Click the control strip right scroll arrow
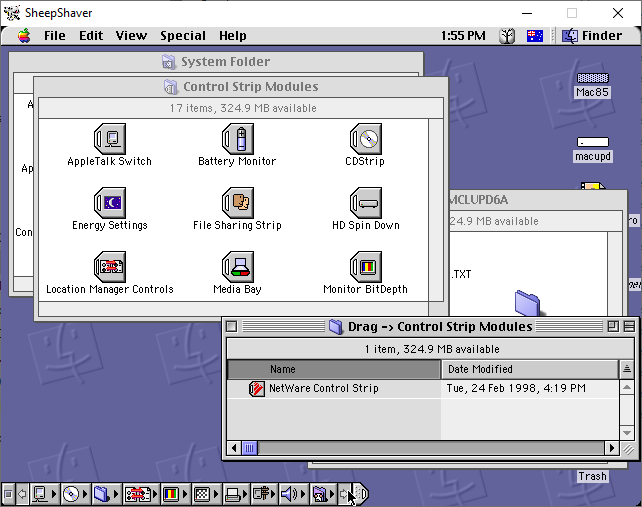Screen dimensions: 642x507 [343, 494]
